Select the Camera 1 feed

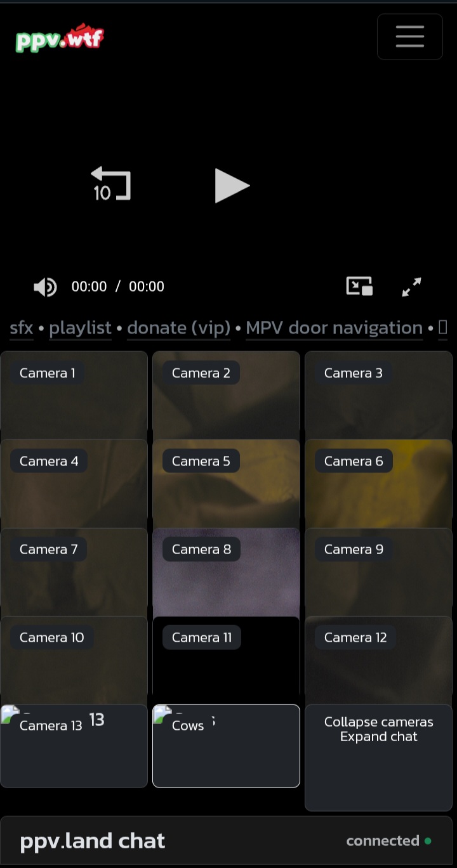pyautogui.click(x=74, y=395)
